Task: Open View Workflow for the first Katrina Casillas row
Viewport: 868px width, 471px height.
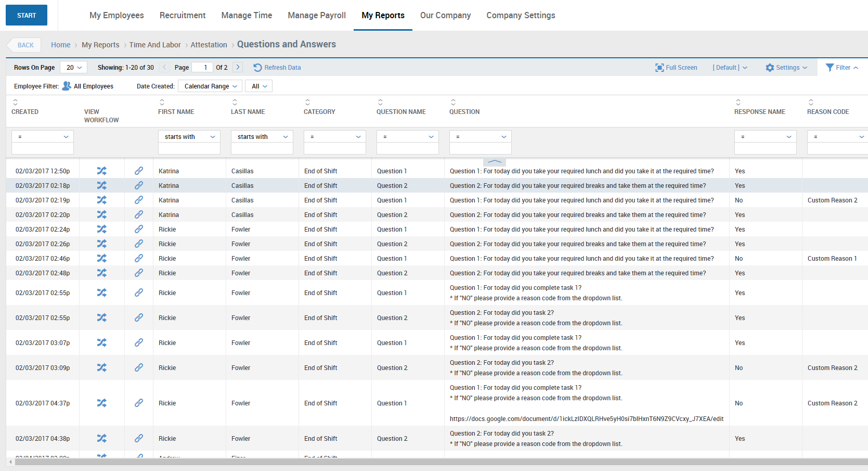Action: 102,171
